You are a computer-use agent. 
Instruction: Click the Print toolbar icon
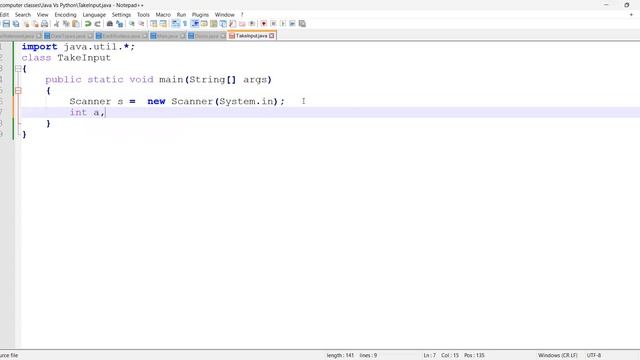(44, 24)
